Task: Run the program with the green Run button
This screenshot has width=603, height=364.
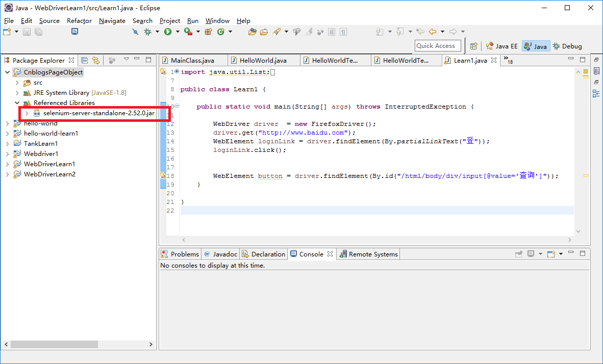Action: point(168,32)
